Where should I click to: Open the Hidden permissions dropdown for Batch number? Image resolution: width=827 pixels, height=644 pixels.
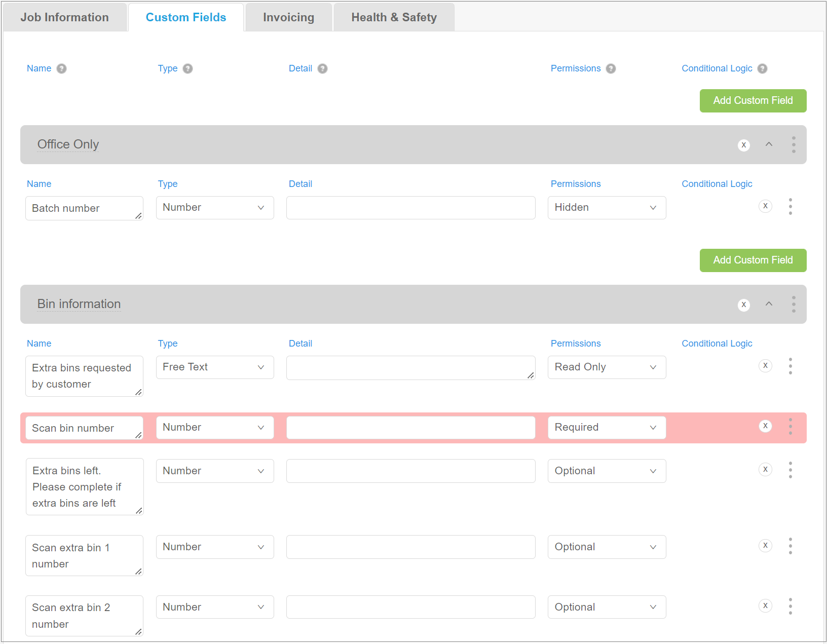pos(606,207)
